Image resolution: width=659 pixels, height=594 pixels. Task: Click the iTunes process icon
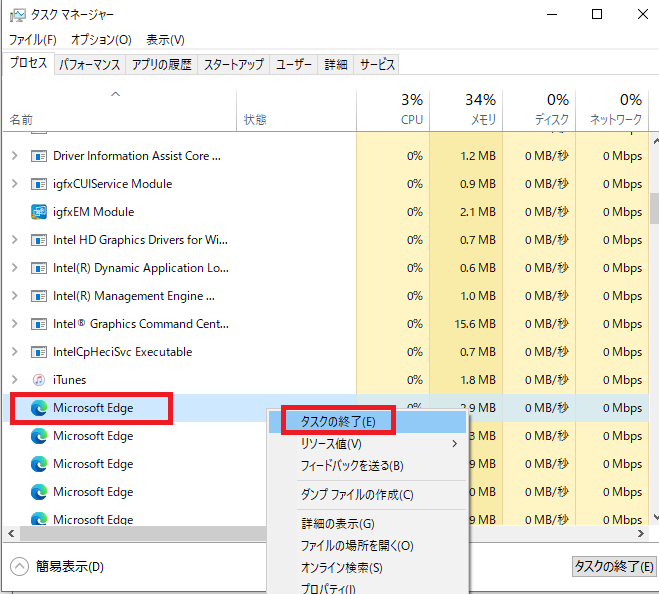(39, 380)
